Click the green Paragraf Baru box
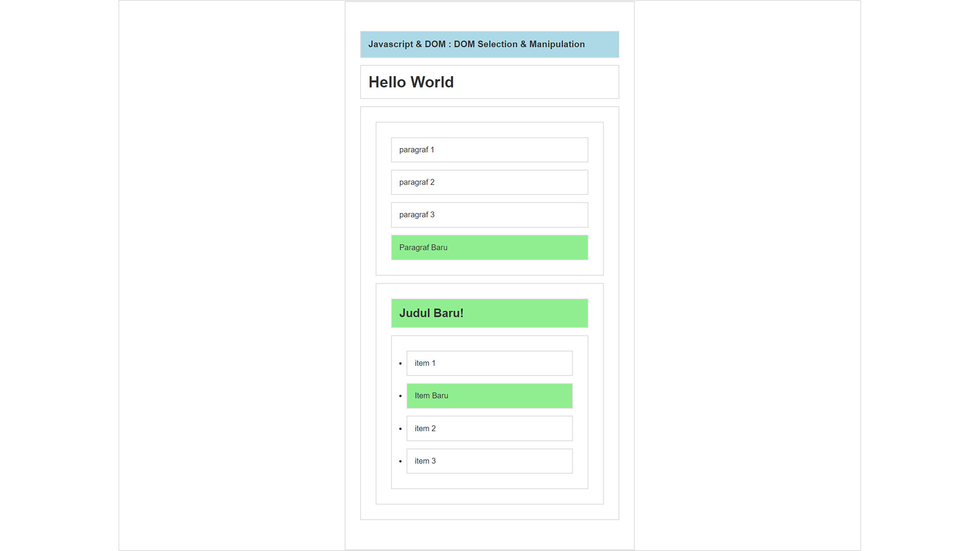Viewport: 980px width, 551px height. tap(489, 247)
